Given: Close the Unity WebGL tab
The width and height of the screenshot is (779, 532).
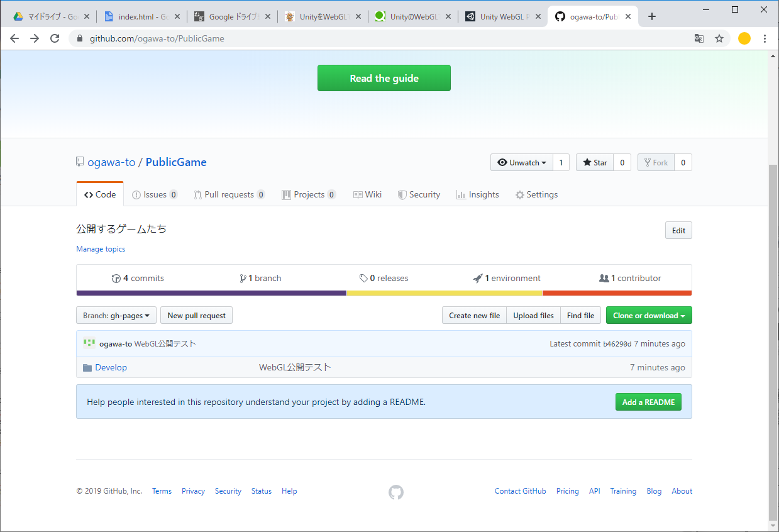Looking at the screenshot, I should [538, 17].
